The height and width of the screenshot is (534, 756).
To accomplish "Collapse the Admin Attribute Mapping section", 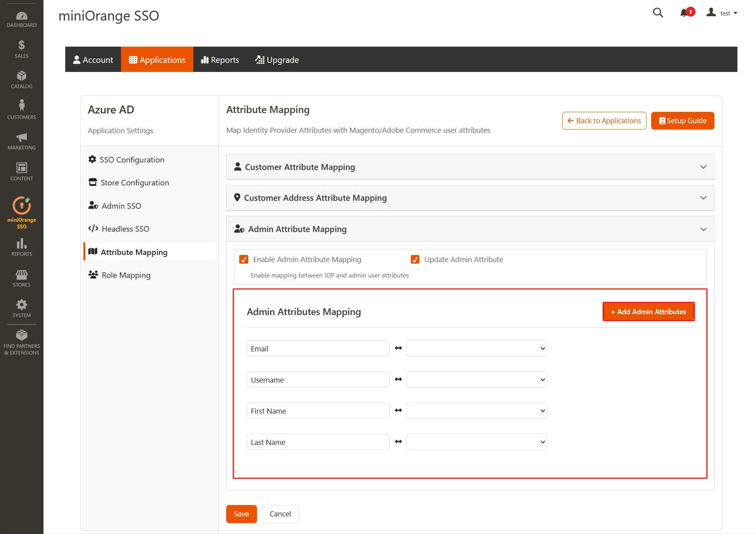I will point(703,229).
